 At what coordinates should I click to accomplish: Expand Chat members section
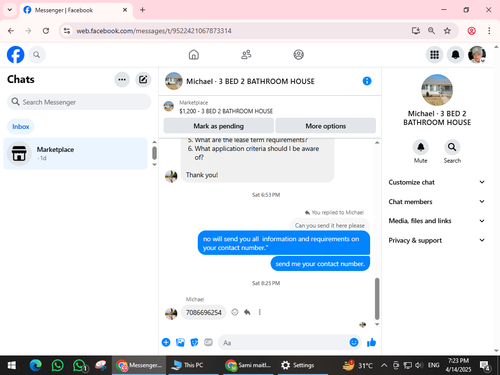point(437,202)
